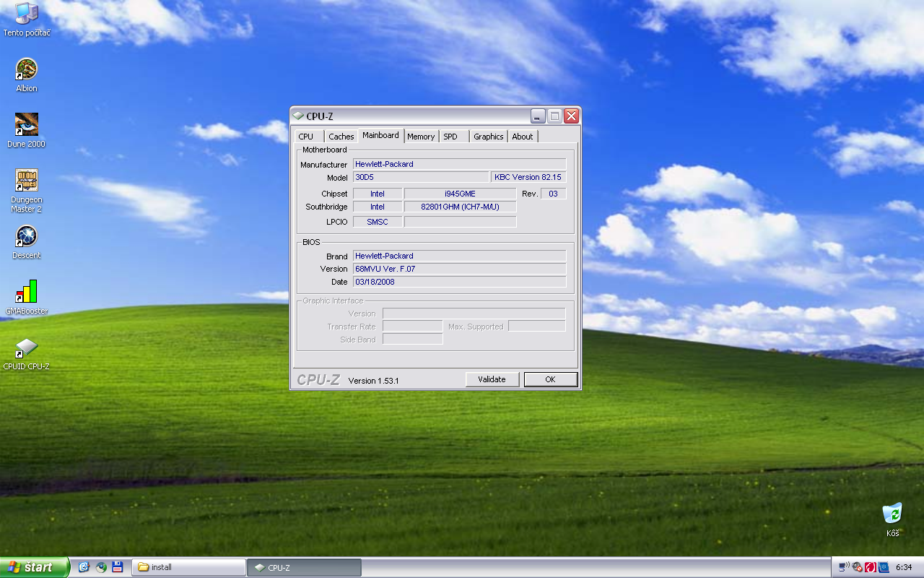Select the Mainboard tab
This screenshot has width=924, height=578.
pos(380,135)
